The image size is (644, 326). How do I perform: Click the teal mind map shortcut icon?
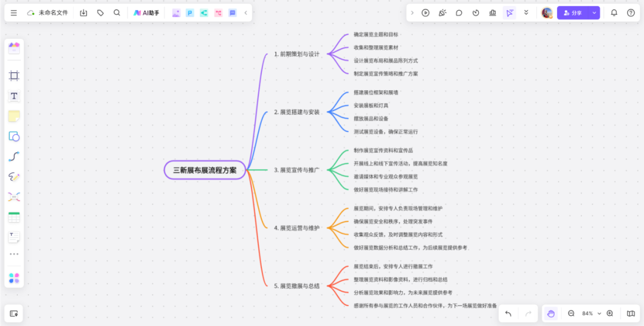click(204, 13)
